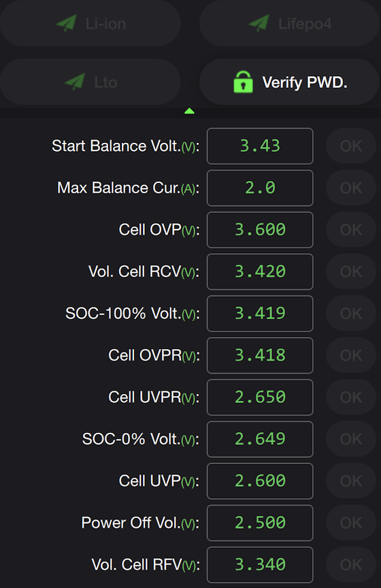Screen dimensions: 381x588
Task: Confirm SOC-0% Volt. with OK button
Action: coord(351,439)
